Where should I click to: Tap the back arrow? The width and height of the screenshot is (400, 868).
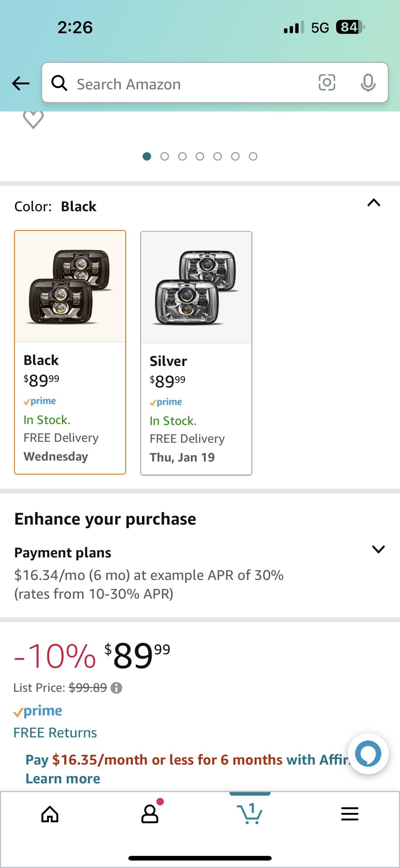[x=20, y=84]
